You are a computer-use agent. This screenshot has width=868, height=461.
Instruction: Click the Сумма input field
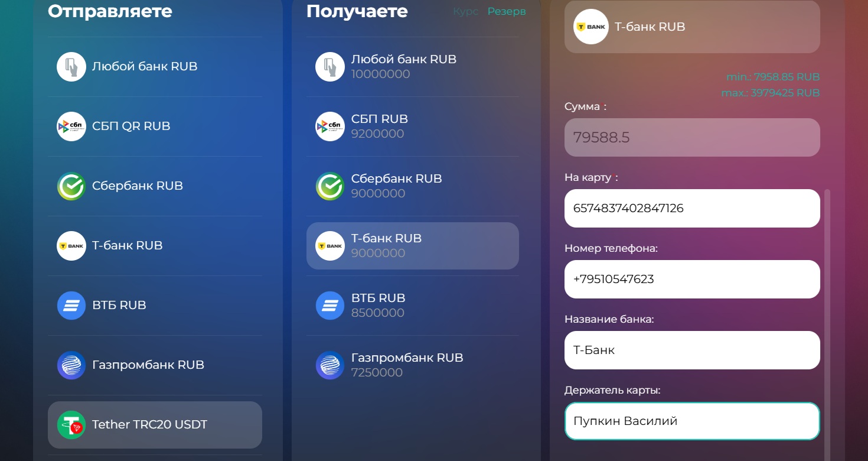[x=692, y=138]
